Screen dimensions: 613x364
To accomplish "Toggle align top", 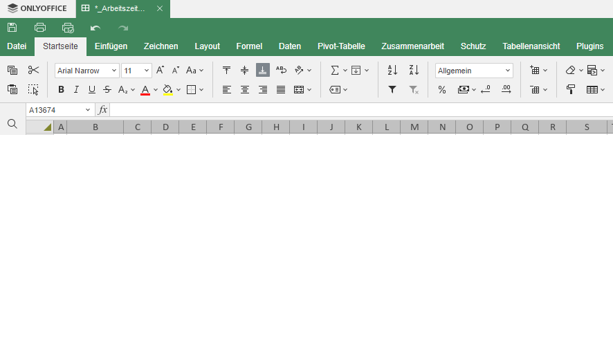I will (x=226, y=71).
